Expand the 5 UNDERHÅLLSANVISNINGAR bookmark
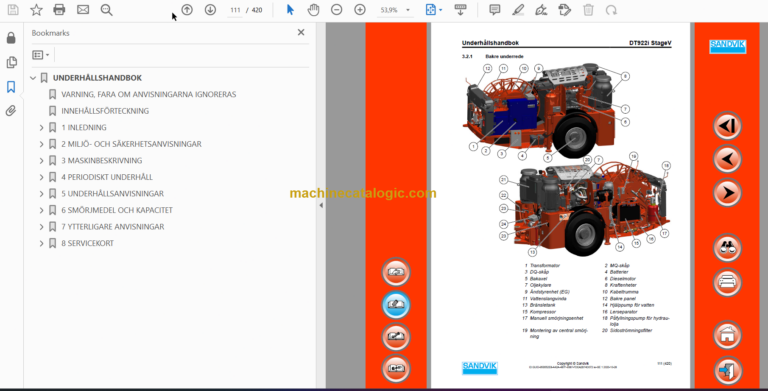This screenshot has width=768, height=391. click(42, 194)
